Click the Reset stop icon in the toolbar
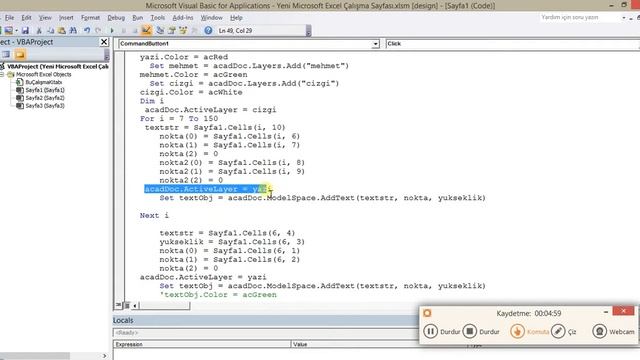Screen dimensions: 640x360 pyautogui.click(x=134, y=31)
